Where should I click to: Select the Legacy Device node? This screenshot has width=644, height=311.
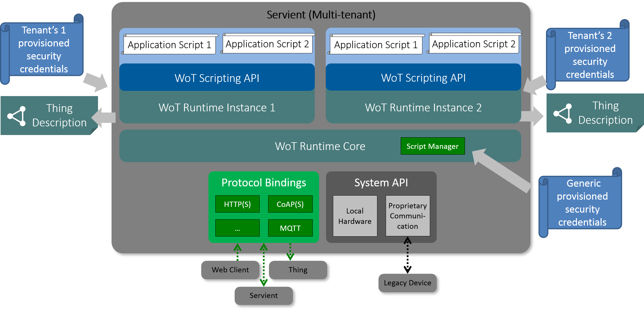pos(407,283)
